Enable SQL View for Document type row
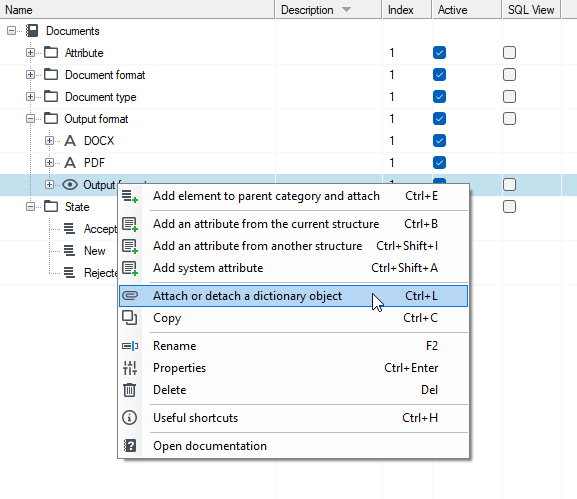Viewport: 577px width, 499px height. coord(509,97)
